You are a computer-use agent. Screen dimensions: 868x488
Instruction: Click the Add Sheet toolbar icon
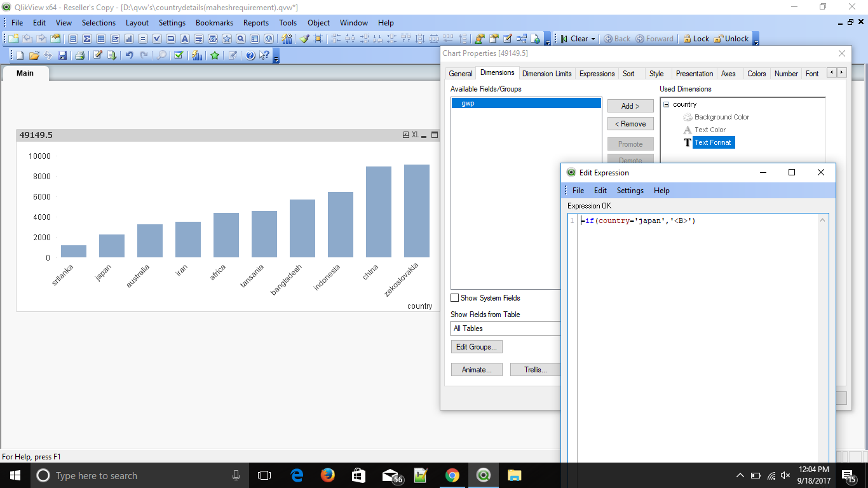click(x=13, y=39)
